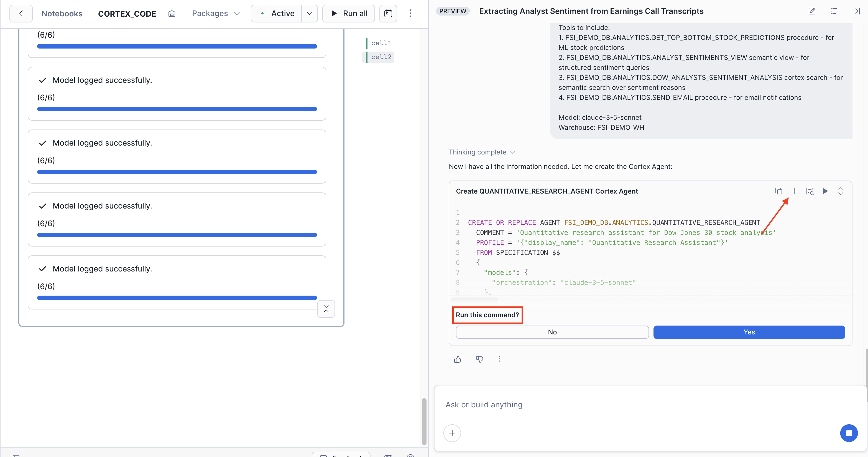
Task: Decline running the command with No
Action: click(552, 332)
